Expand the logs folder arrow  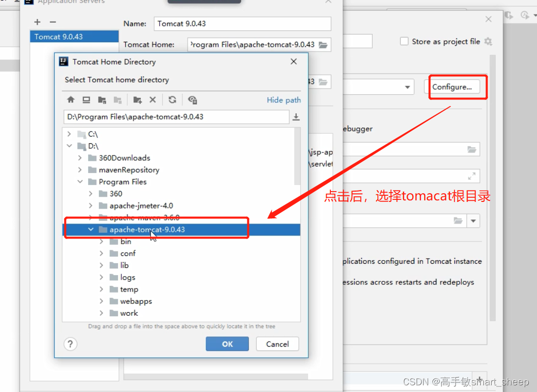(x=102, y=277)
